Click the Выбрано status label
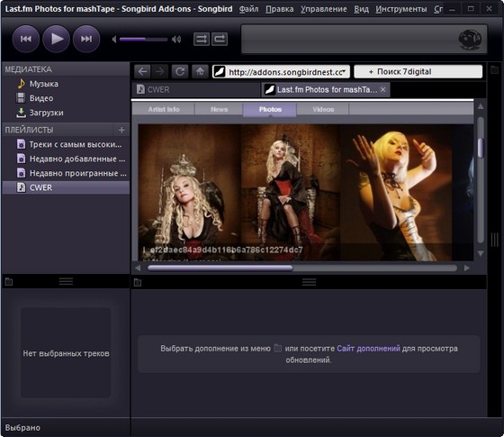 [22, 428]
